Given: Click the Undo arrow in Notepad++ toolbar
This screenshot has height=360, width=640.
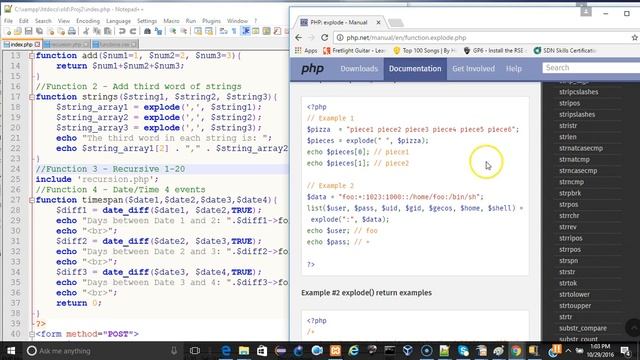Looking at the screenshot, I should click(122, 31).
